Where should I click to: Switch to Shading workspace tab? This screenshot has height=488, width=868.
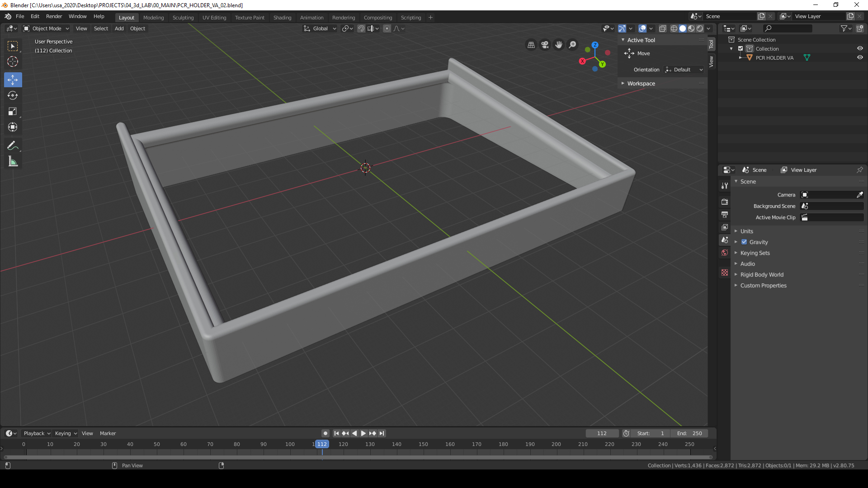pyautogui.click(x=282, y=18)
